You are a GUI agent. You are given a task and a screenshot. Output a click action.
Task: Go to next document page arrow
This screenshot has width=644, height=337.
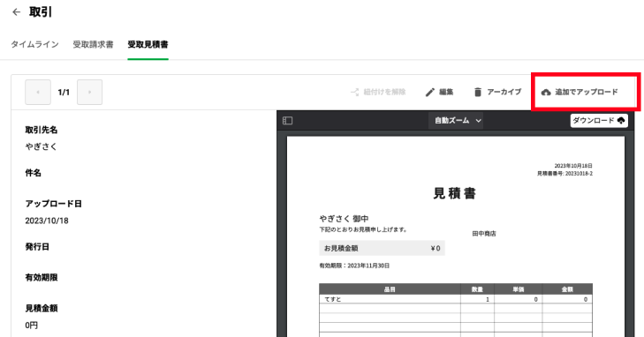[x=89, y=93]
